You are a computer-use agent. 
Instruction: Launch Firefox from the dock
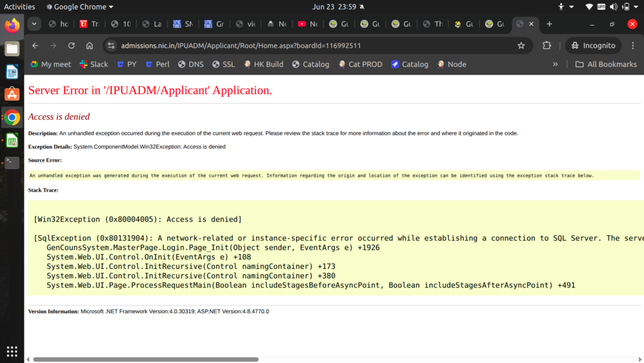click(12, 26)
